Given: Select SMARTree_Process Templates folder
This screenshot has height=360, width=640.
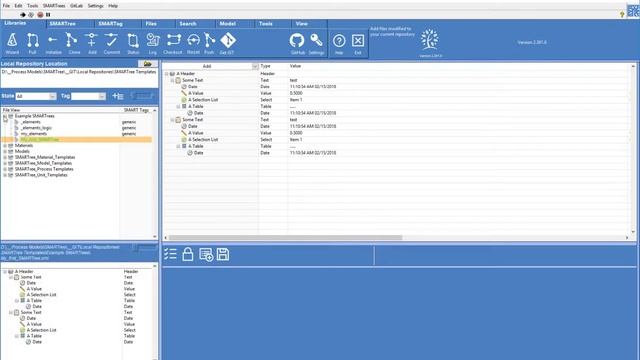Looking at the screenshot, I should (x=44, y=169).
